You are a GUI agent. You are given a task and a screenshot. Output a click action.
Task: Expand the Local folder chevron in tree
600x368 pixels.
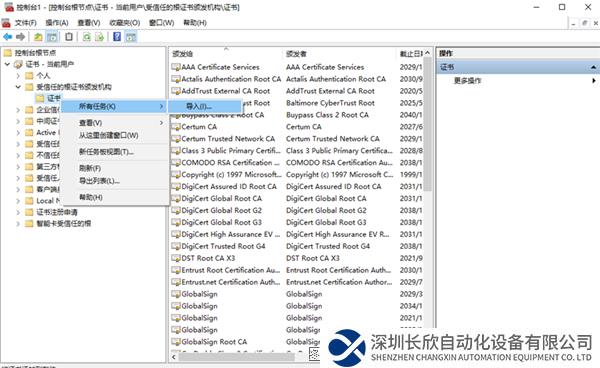click(x=18, y=201)
